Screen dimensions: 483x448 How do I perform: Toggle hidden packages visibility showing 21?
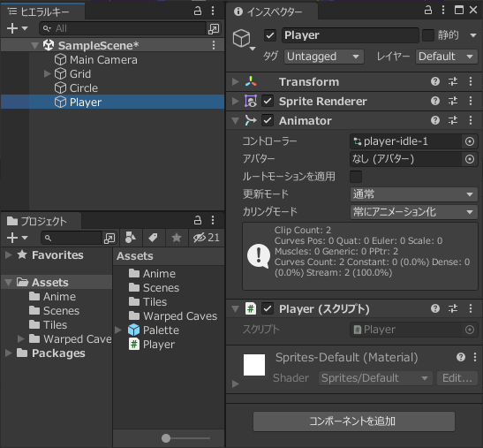pos(206,238)
